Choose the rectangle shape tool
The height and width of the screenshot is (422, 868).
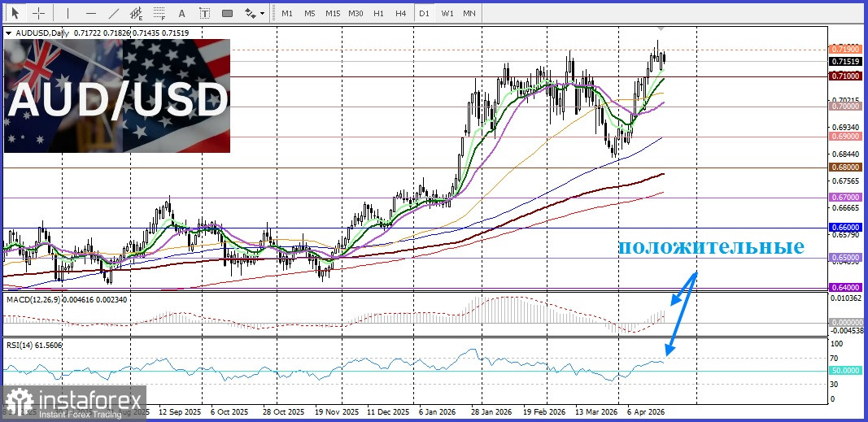(227, 13)
